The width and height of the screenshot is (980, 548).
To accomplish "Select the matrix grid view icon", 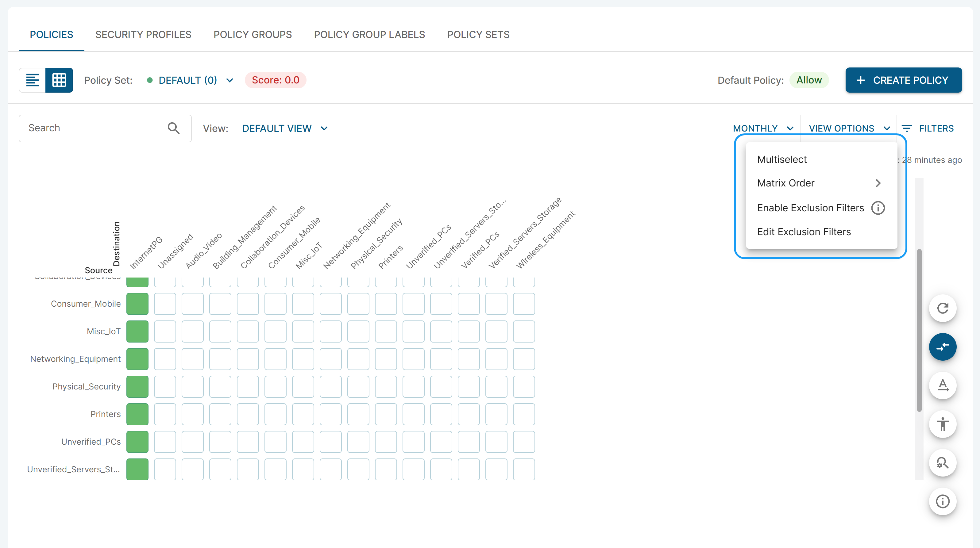I will coord(59,80).
